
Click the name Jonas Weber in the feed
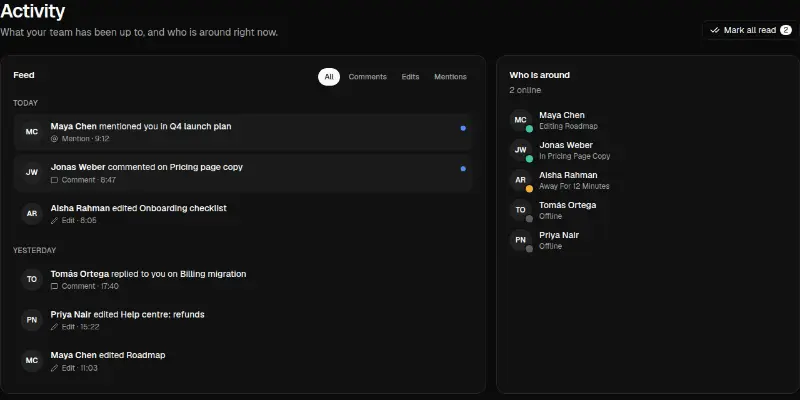coord(78,167)
